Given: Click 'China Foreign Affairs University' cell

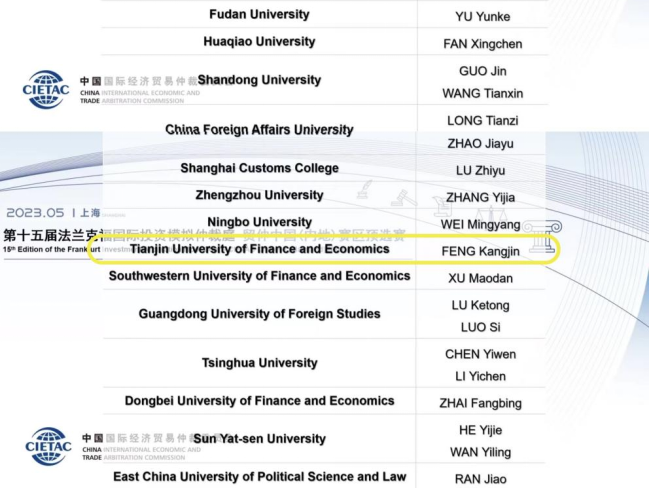Looking at the screenshot, I should [x=259, y=130].
